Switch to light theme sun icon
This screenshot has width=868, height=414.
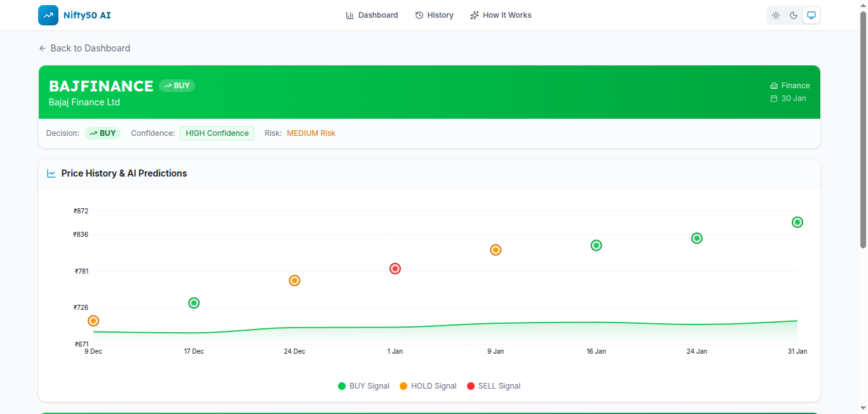click(776, 15)
